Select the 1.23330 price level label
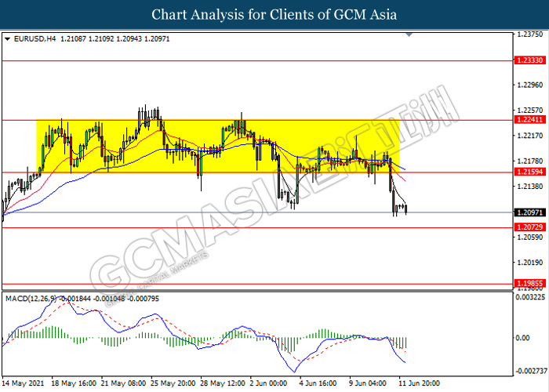 click(x=529, y=60)
